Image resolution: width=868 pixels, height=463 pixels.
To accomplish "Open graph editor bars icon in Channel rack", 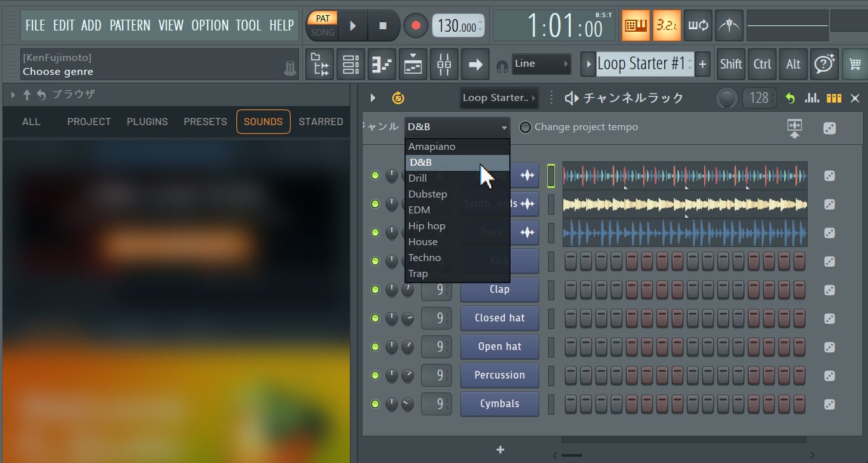I will pyautogui.click(x=811, y=98).
